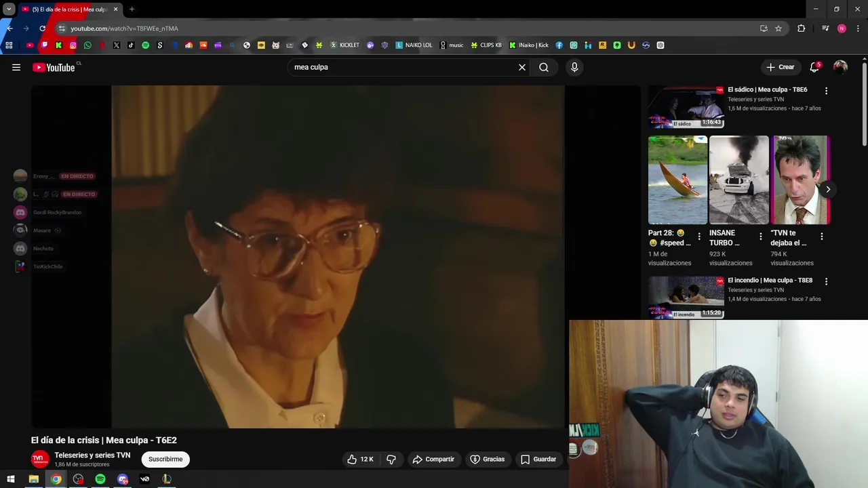Open the Crear upload menu
This screenshot has height=488, width=868.
780,67
